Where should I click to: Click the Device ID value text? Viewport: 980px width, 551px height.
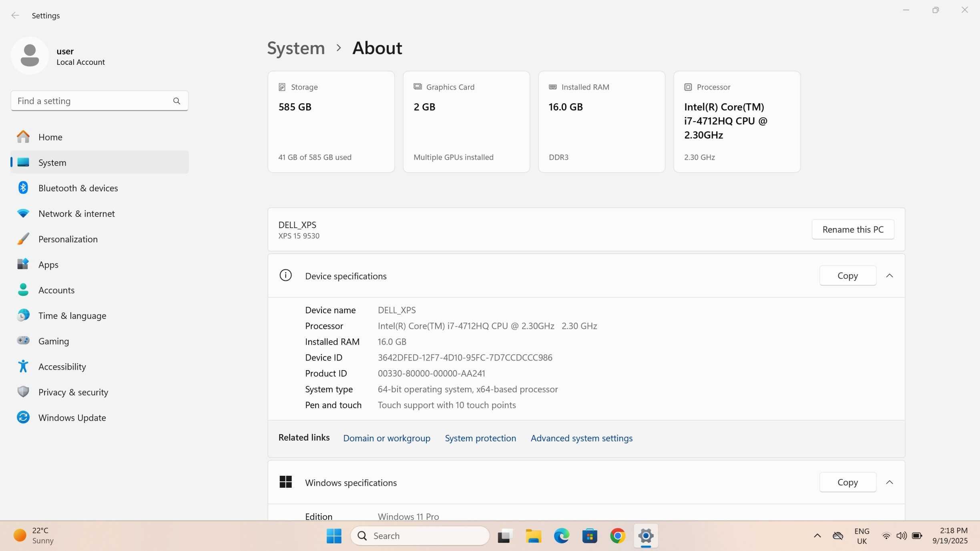465,357
